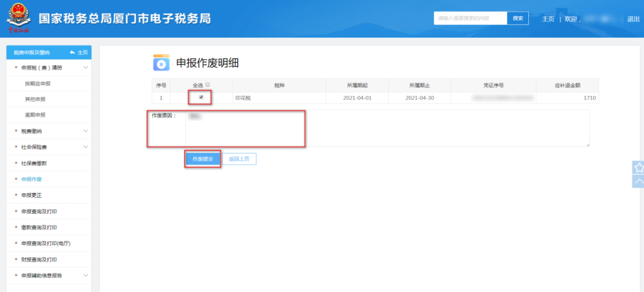Uncheck the 印花税 row checkbox
This screenshot has width=644, height=292.
201,97
